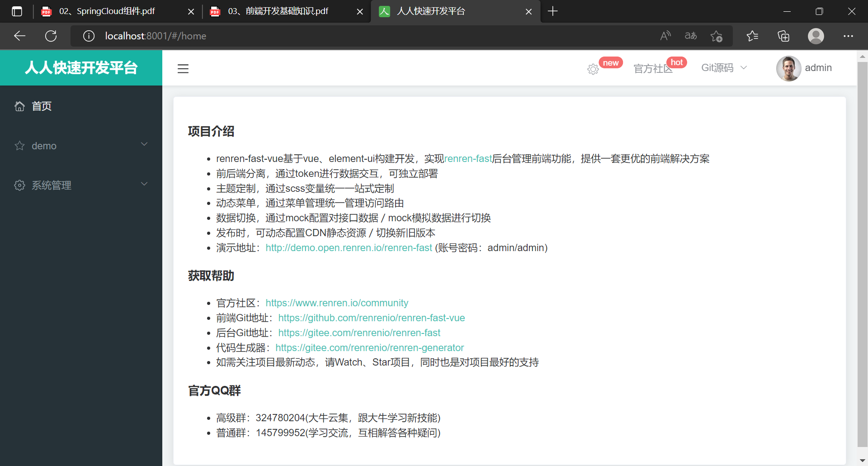Image resolution: width=868 pixels, height=466 pixels.
Task: Open the Git源码 dropdown
Action: pos(723,67)
